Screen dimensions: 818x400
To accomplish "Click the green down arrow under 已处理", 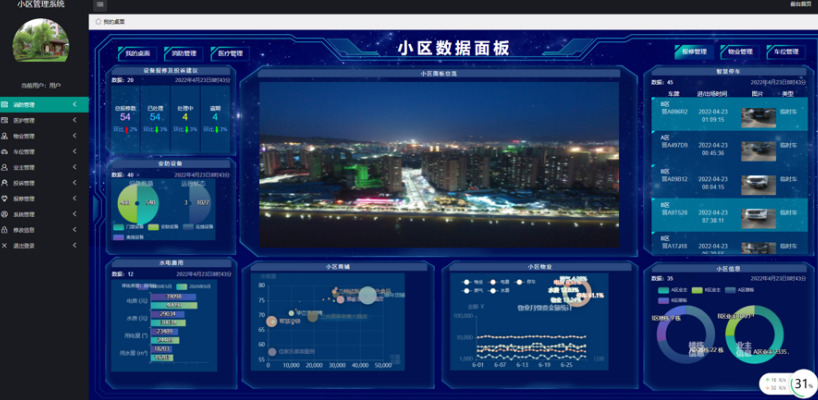I will (x=156, y=129).
